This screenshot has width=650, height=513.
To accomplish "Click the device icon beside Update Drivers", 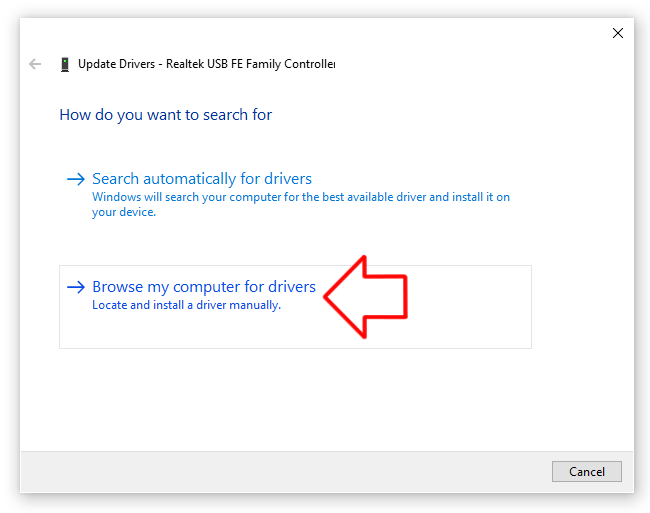I will [65, 64].
